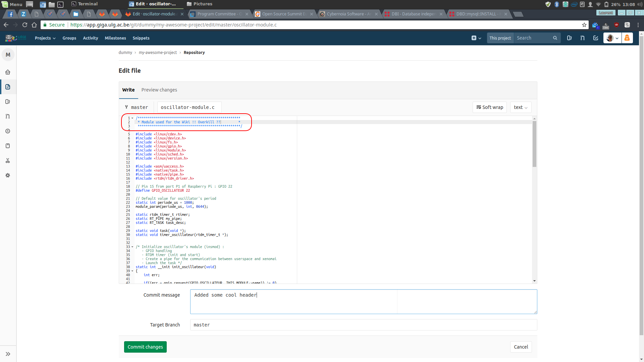Switch to Preview changes tab
644x362 pixels.
click(159, 90)
